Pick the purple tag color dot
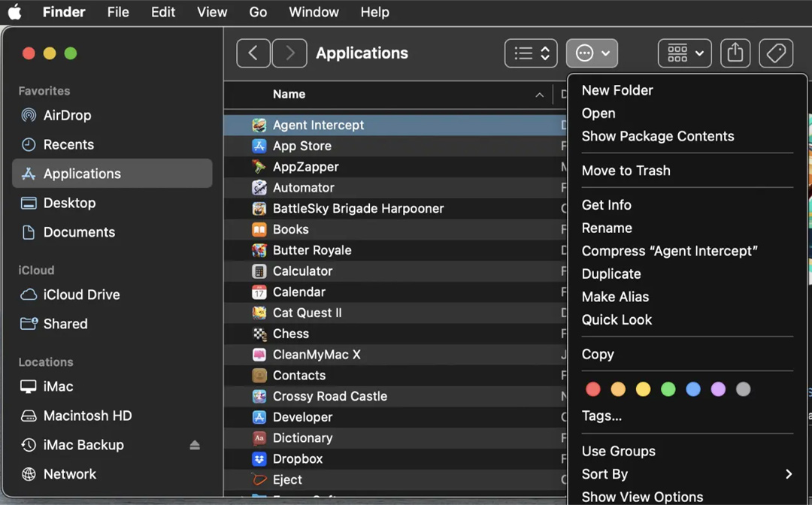The height and width of the screenshot is (505, 812). (718, 389)
